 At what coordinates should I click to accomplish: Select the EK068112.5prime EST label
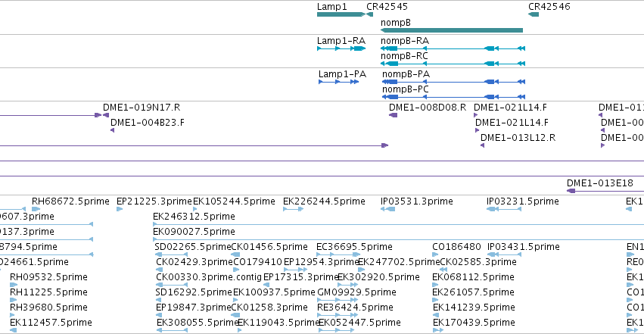coord(473,277)
